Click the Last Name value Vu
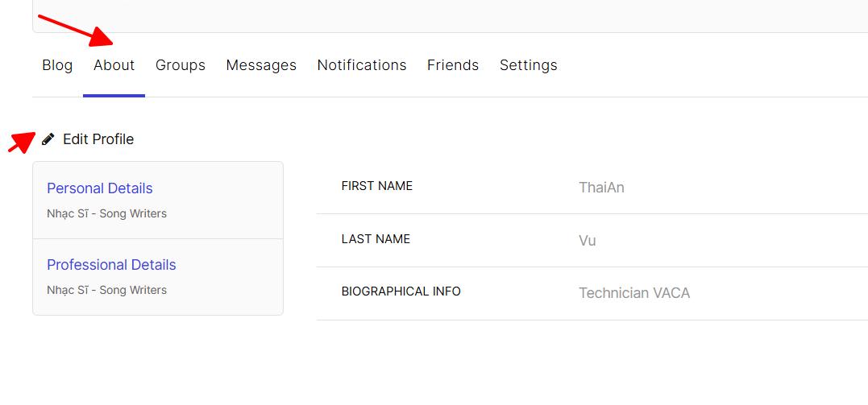The width and height of the screenshot is (868, 405). 588,241
